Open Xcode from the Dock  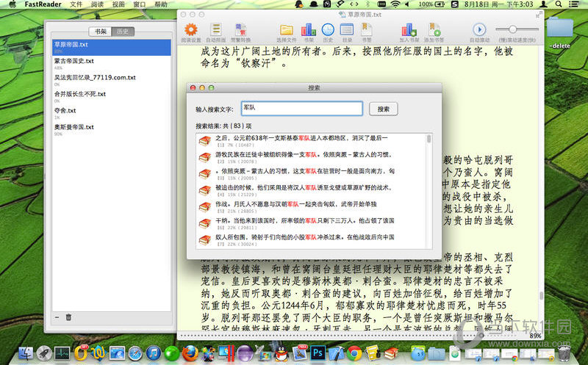[336, 353]
